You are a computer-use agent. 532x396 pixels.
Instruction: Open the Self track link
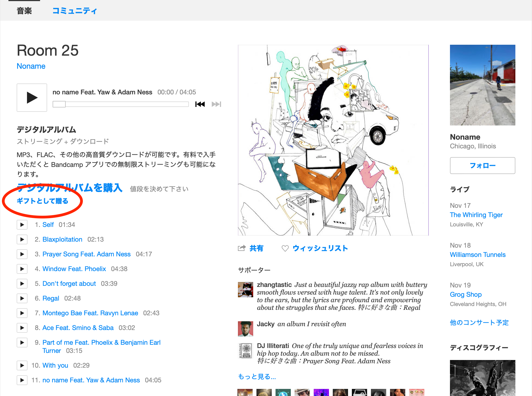coord(48,225)
